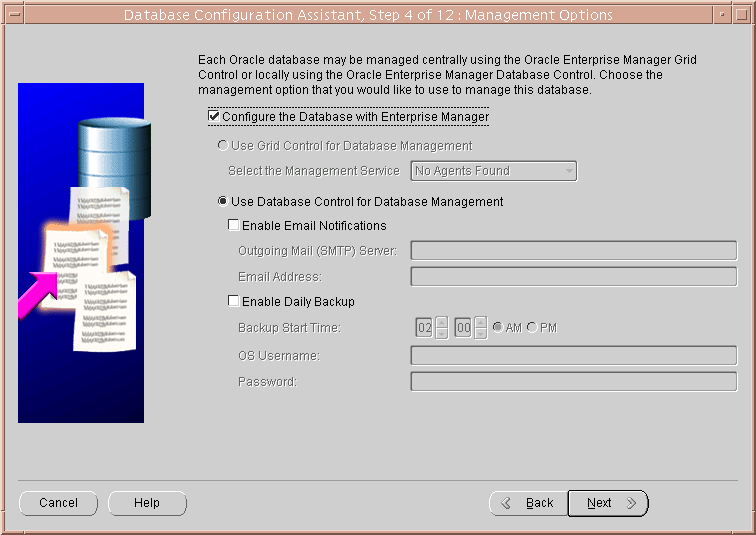Select Use Database Control for Database Management

point(223,202)
